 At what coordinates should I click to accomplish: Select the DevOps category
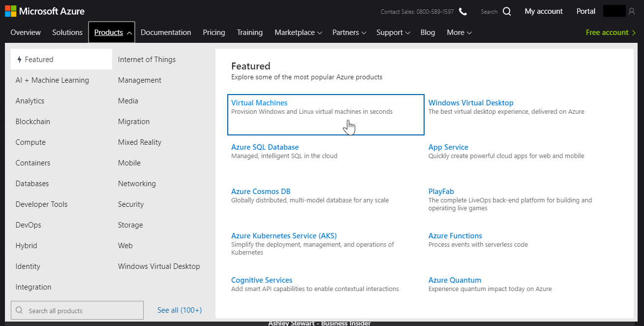click(29, 225)
